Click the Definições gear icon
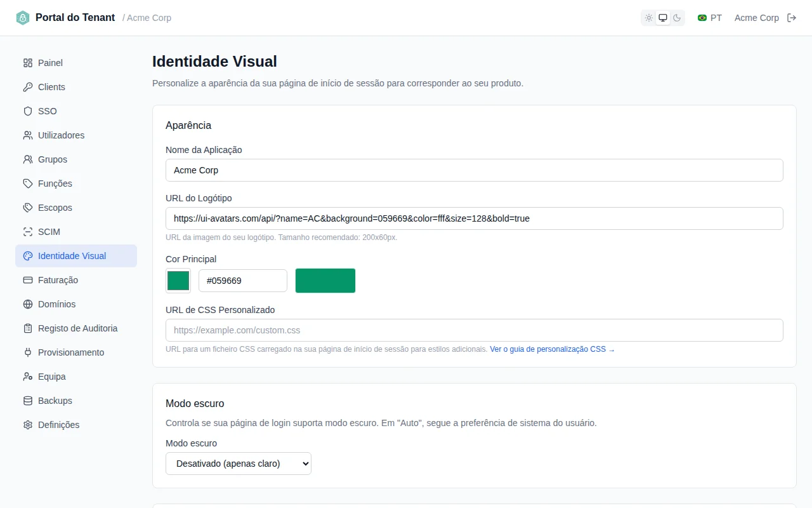Viewport: 812px width, 508px height. [x=28, y=425]
